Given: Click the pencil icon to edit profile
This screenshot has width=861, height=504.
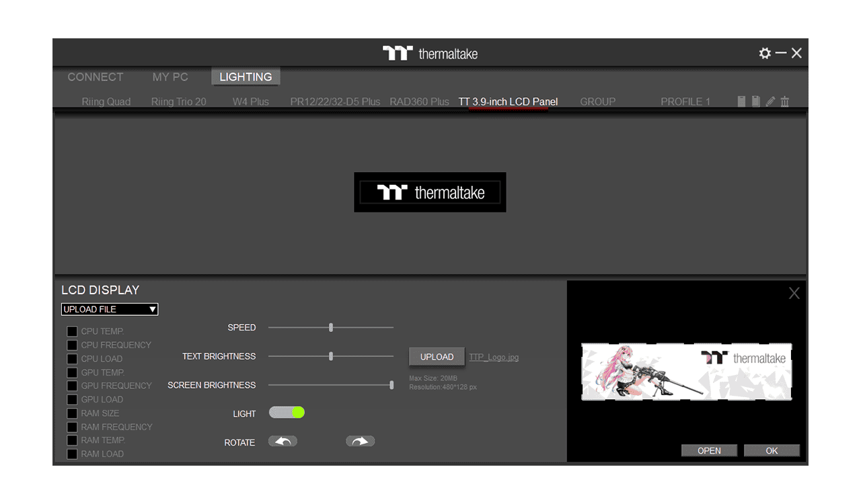Looking at the screenshot, I should pyautogui.click(x=770, y=101).
